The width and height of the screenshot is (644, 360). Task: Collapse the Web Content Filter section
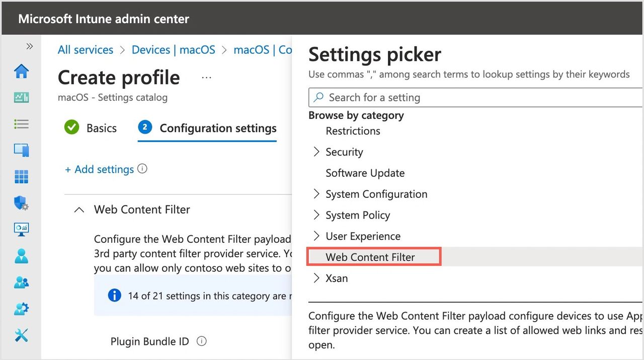point(79,210)
